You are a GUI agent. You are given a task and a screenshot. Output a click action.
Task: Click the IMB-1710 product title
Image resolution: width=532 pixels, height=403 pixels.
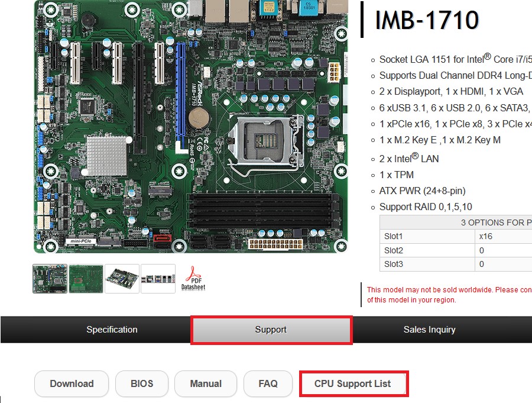[427, 20]
